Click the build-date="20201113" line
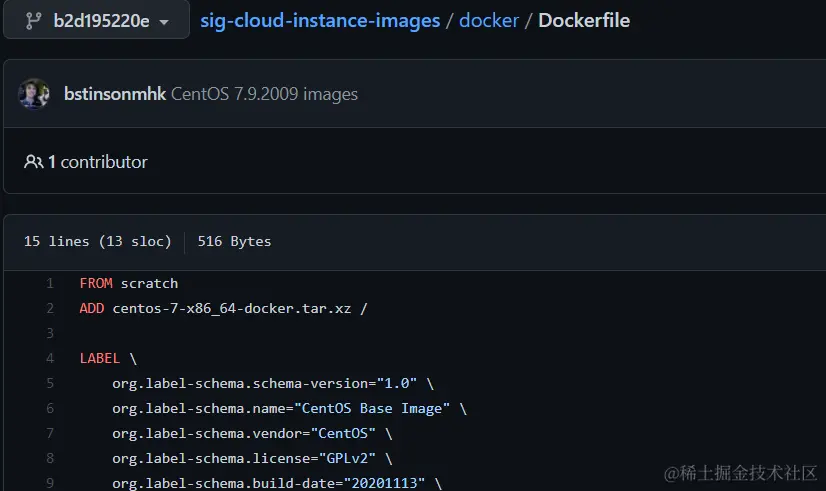This screenshot has width=826, height=491. click(277, 483)
